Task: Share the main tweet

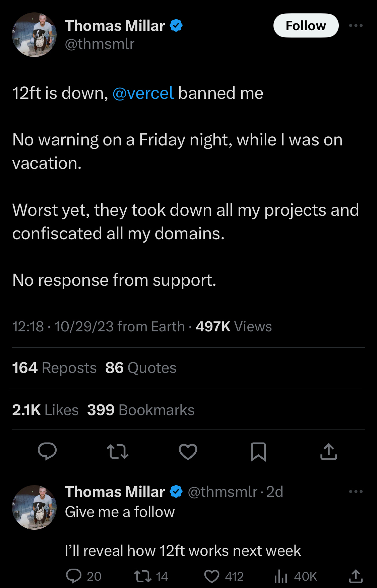Action: 328,451
